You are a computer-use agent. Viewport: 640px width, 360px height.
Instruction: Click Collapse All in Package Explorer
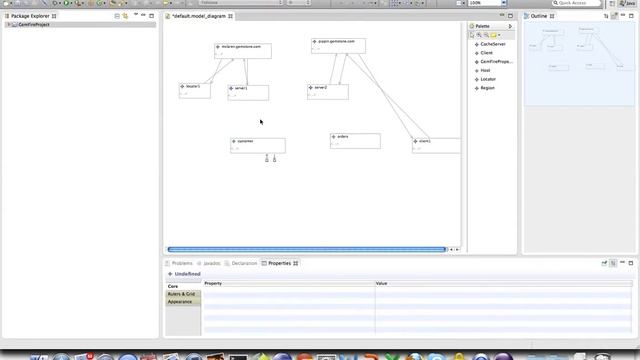117,16
